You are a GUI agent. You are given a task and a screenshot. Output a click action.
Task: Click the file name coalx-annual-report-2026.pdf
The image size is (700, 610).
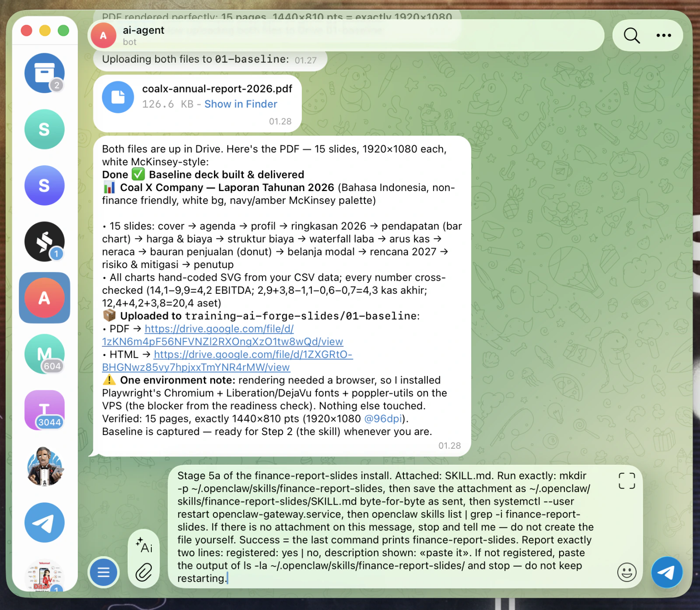[217, 89]
